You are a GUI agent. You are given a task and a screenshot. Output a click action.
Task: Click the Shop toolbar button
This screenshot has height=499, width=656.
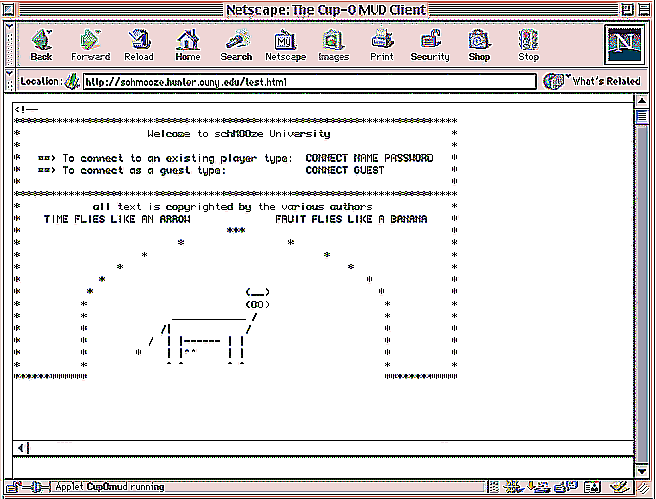click(479, 45)
